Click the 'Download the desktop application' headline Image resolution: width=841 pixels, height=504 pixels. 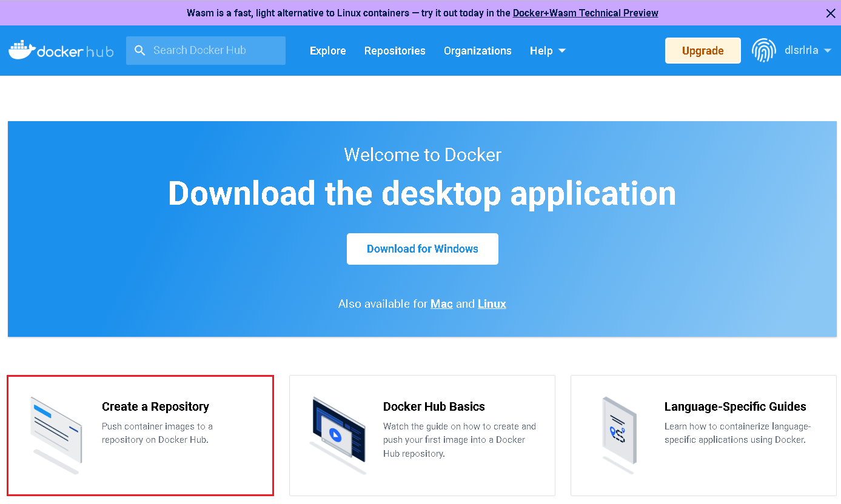pos(422,193)
